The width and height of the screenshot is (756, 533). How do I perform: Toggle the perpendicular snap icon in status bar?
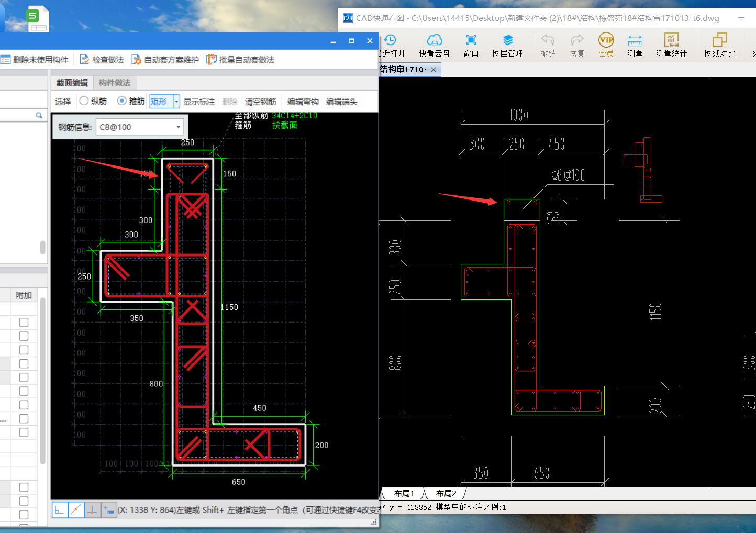pyautogui.click(x=92, y=509)
